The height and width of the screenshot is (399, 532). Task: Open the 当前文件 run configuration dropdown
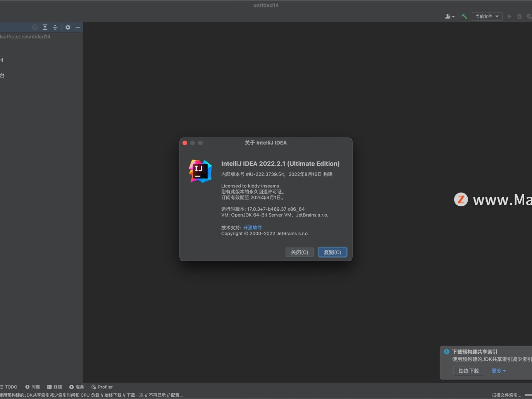click(487, 16)
